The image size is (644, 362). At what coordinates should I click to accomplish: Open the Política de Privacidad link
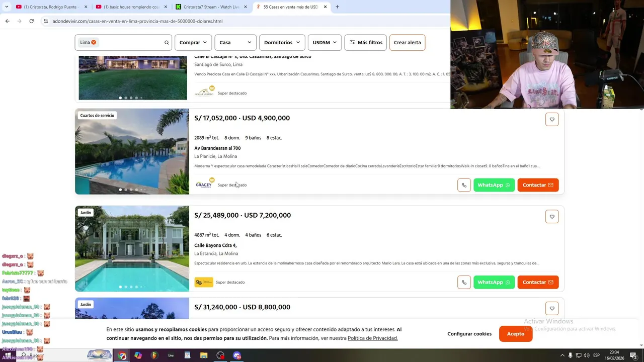coord(373,338)
